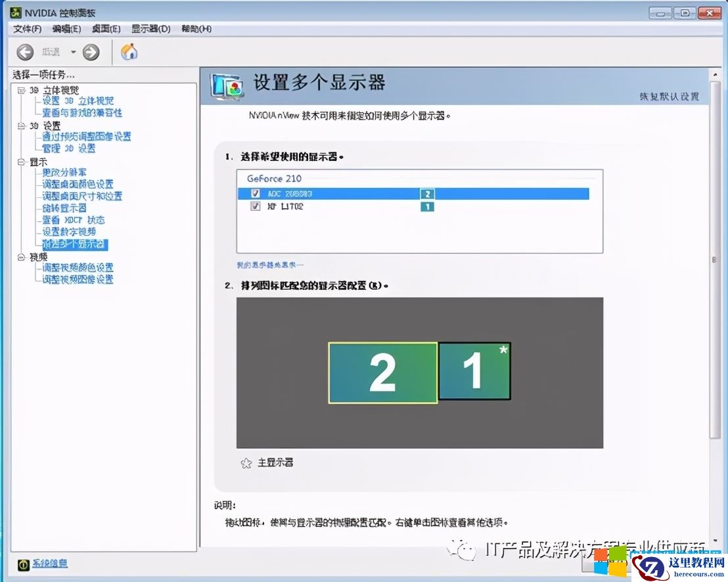Select display 2 in arrangement area
Image resolution: width=728 pixels, height=582 pixels.
click(382, 372)
